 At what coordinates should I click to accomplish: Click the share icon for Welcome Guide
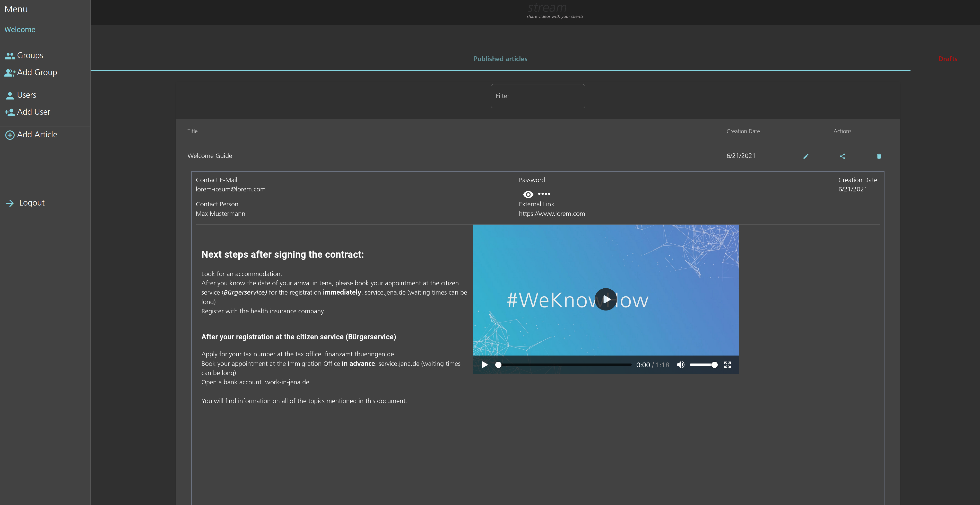tap(842, 156)
